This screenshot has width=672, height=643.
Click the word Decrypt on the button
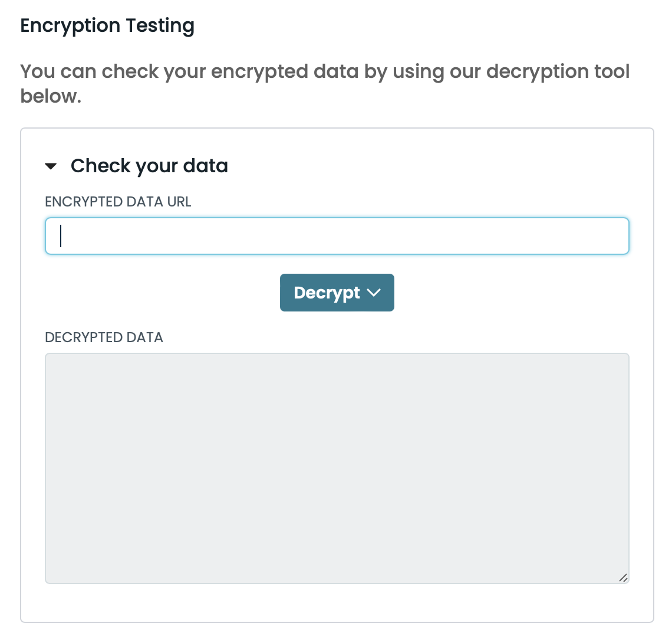tap(327, 293)
